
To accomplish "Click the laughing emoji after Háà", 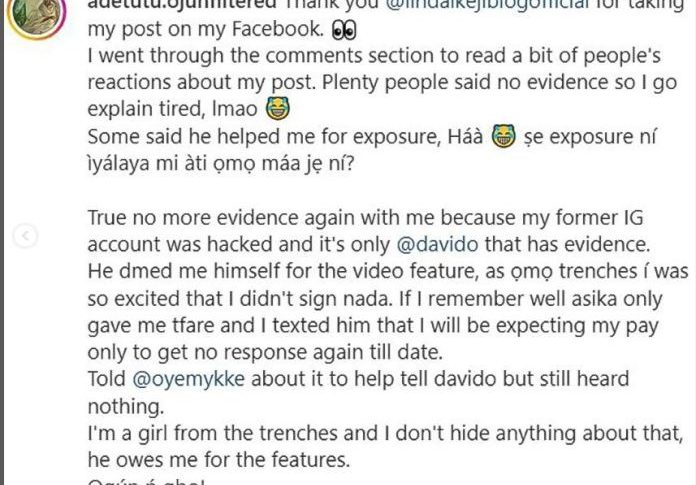I will [504, 136].
